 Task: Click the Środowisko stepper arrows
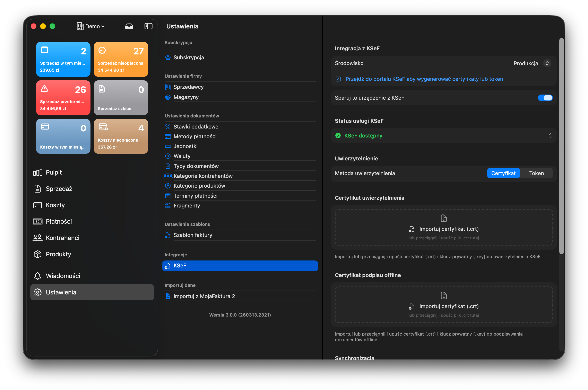click(x=547, y=63)
